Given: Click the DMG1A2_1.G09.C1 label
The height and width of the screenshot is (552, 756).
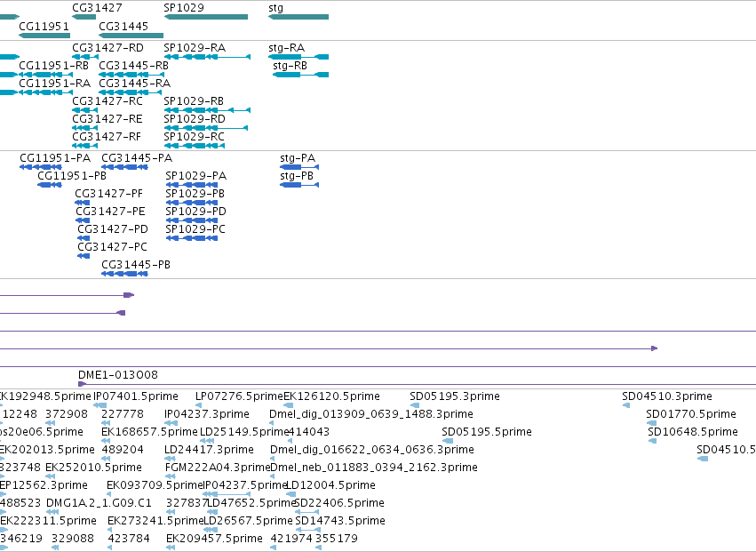Looking at the screenshot, I should (99, 503).
